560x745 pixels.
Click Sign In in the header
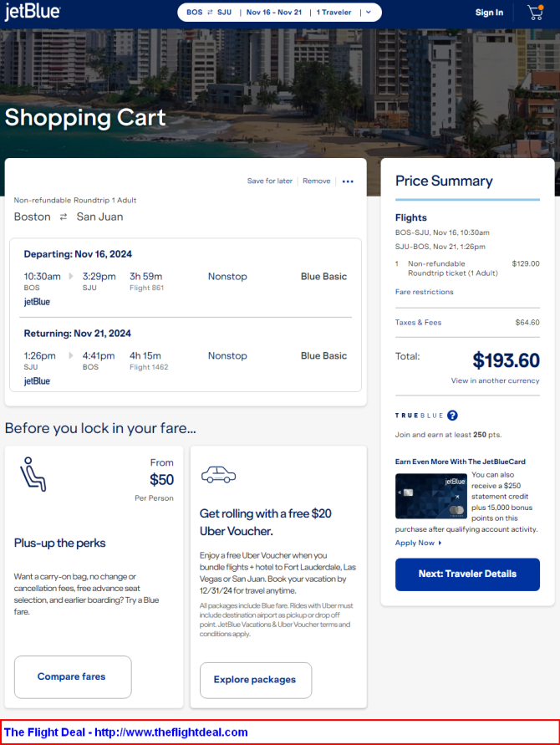pos(489,13)
